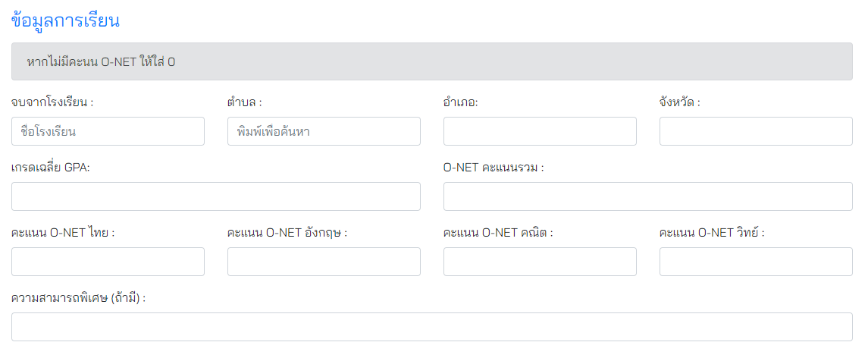The height and width of the screenshot is (361, 868).
Task: Click the คะแนน O-NET คณิต input field
Action: [x=540, y=262]
